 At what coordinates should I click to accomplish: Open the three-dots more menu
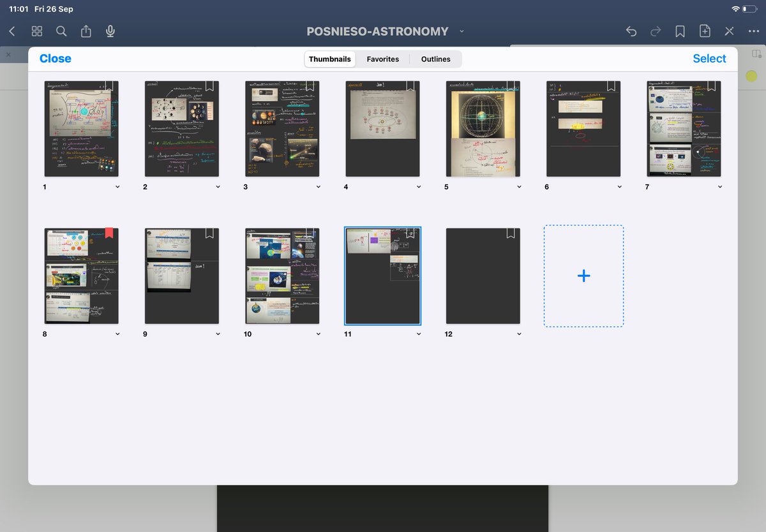click(753, 31)
